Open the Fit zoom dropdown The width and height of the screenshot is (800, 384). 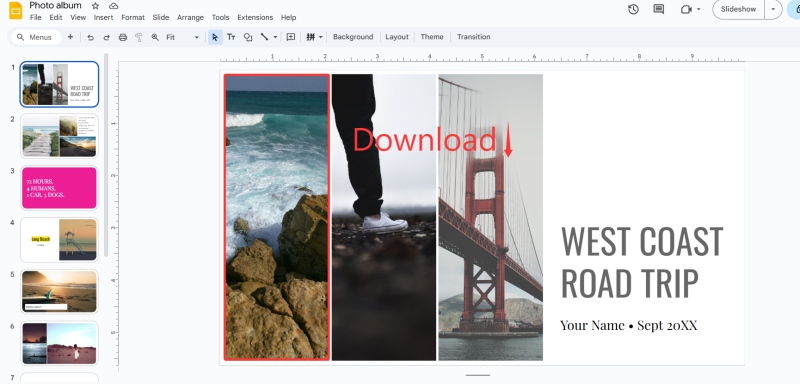(182, 37)
